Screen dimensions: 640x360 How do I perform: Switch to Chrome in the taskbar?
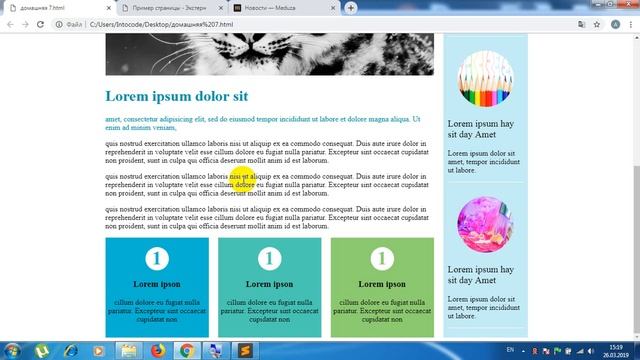point(187,351)
